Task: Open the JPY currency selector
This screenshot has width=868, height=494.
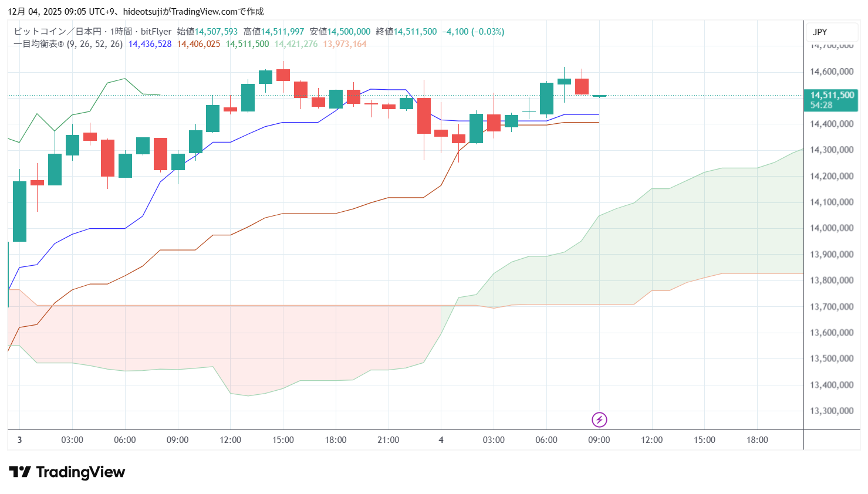Action: click(x=820, y=32)
